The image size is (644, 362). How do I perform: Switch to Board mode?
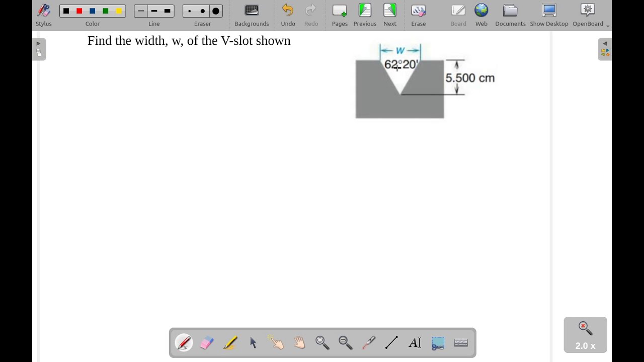(458, 15)
